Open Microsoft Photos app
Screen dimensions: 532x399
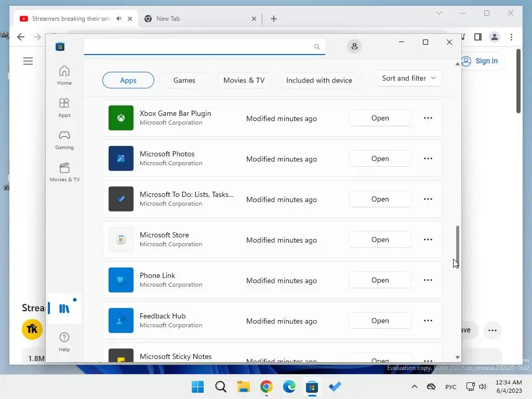pyautogui.click(x=380, y=158)
